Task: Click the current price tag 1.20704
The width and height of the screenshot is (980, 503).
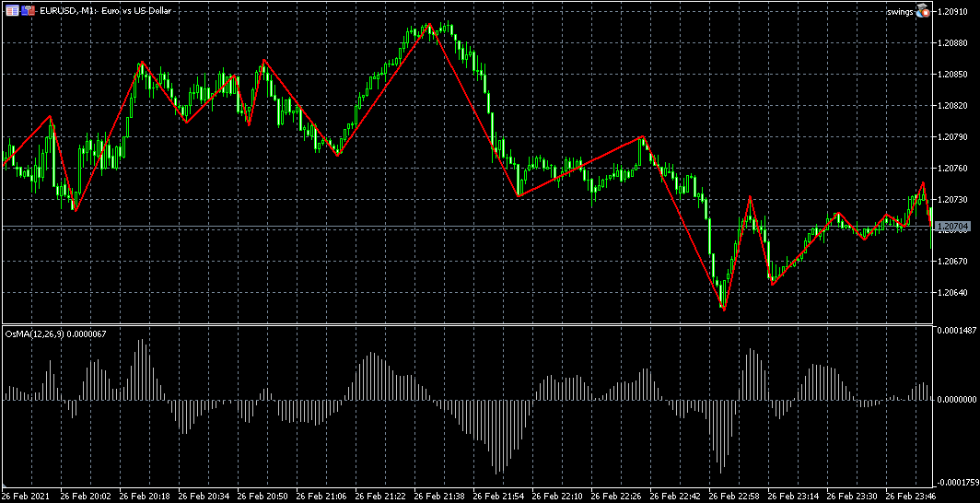Action: (951, 226)
